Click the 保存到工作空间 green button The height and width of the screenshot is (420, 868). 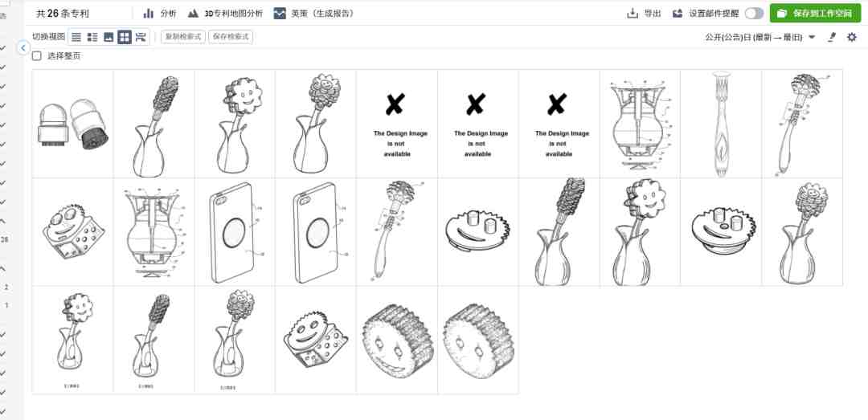816,14
